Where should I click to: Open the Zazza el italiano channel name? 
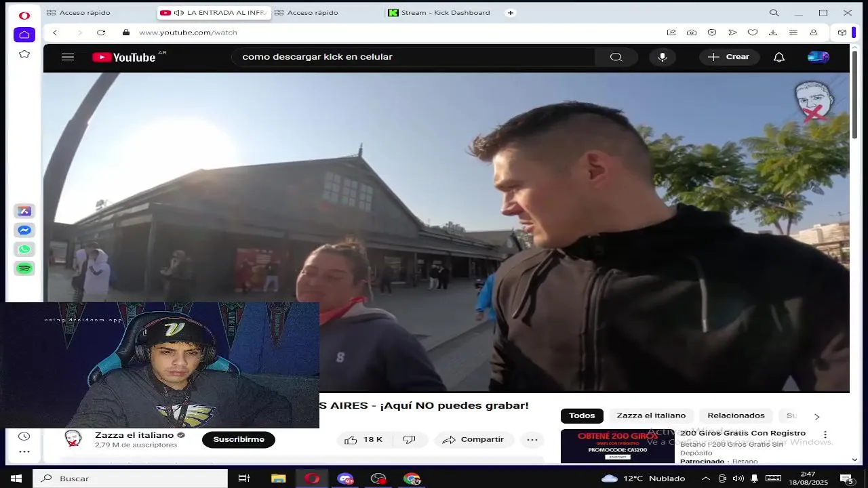click(x=134, y=435)
